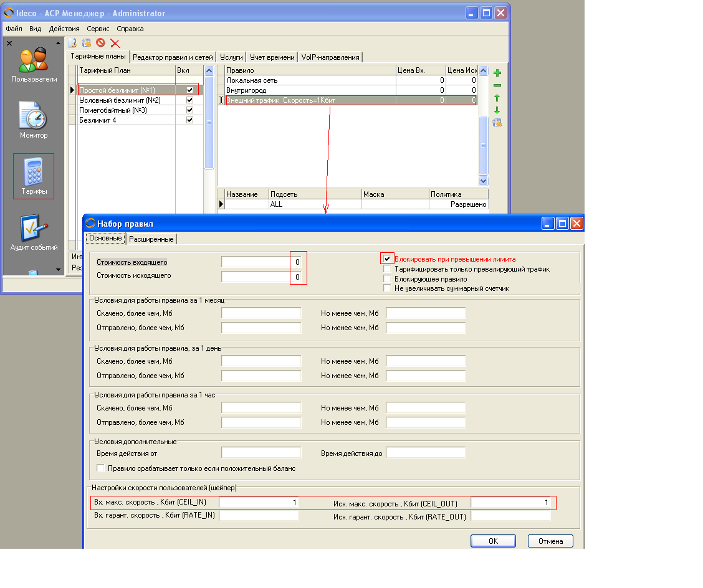The image size is (703, 588).
Task: Open the Монитор sidebar icon
Action: pyautogui.click(x=34, y=120)
